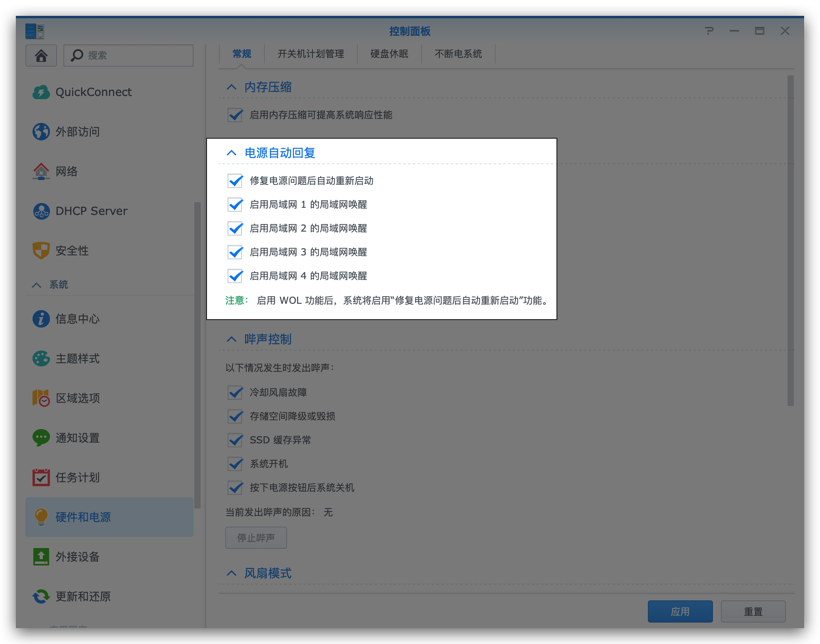Open QuickConnect cloud icon
This screenshot has width=820, height=644.
(x=41, y=92)
